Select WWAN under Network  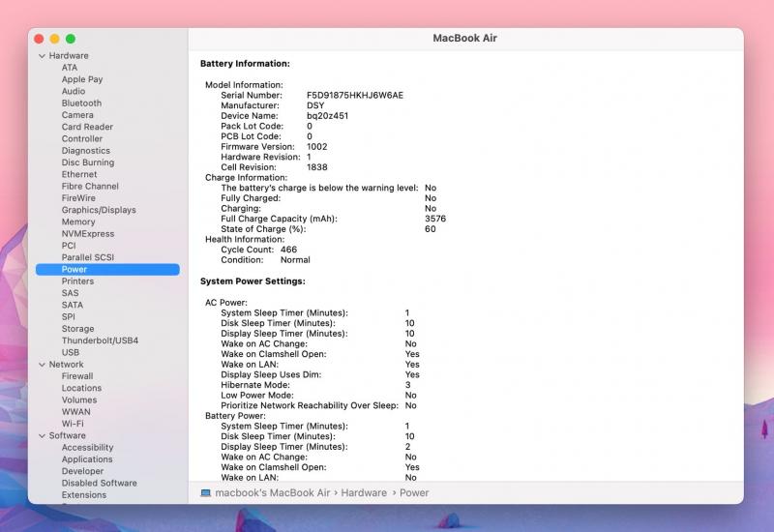76,412
